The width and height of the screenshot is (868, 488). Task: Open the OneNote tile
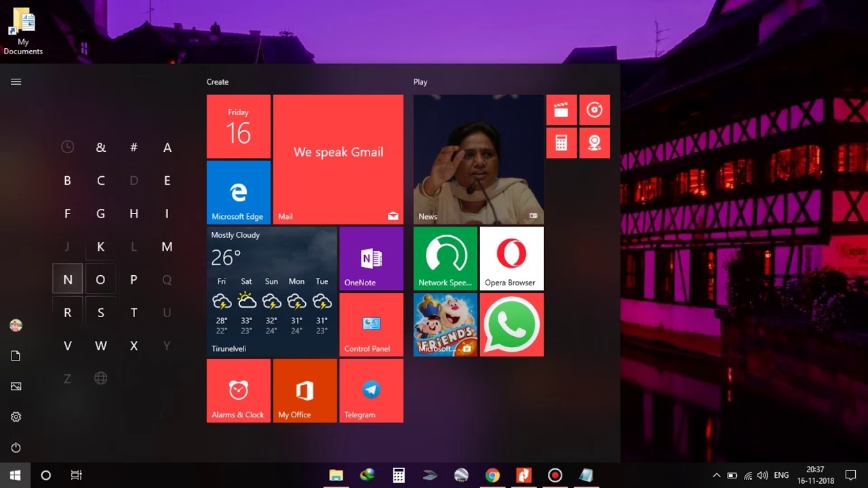click(x=371, y=258)
